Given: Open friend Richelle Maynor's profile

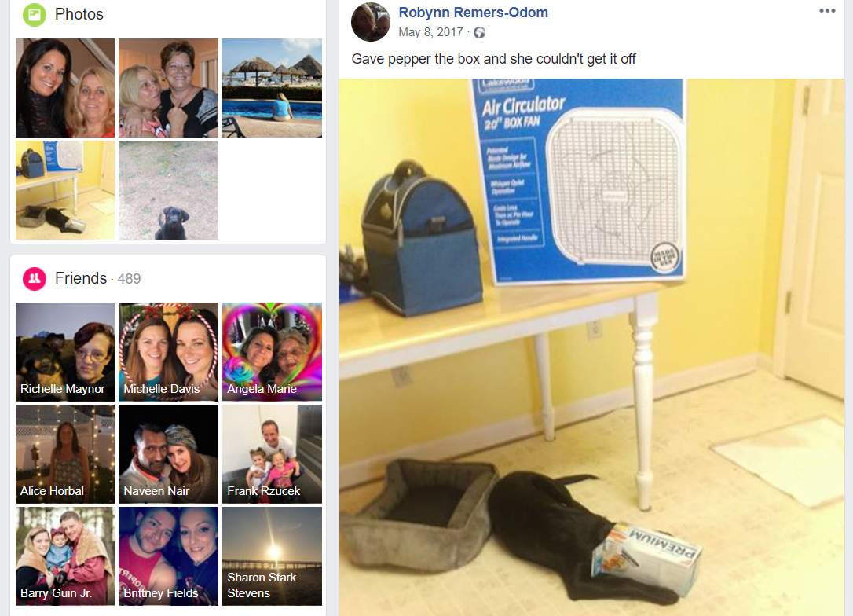Looking at the screenshot, I should pyautogui.click(x=65, y=351).
